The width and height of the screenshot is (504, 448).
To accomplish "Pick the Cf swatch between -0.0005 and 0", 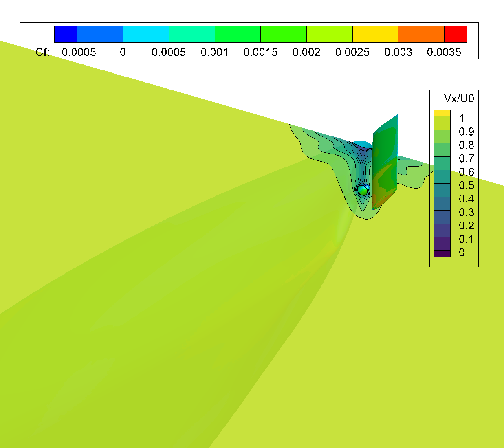I will (x=100, y=34).
